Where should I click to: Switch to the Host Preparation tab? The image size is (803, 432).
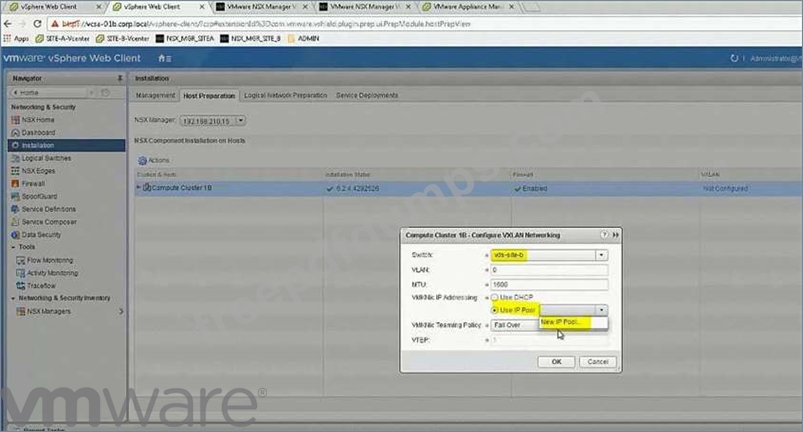point(209,96)
